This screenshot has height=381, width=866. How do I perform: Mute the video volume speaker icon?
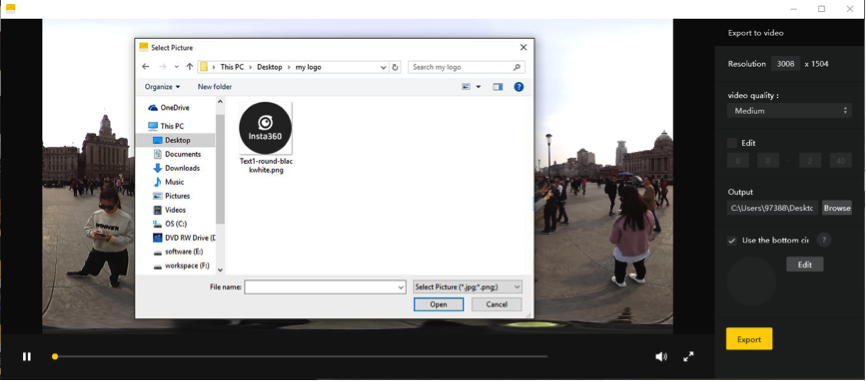pyautogui.click(x=661, y=357)
